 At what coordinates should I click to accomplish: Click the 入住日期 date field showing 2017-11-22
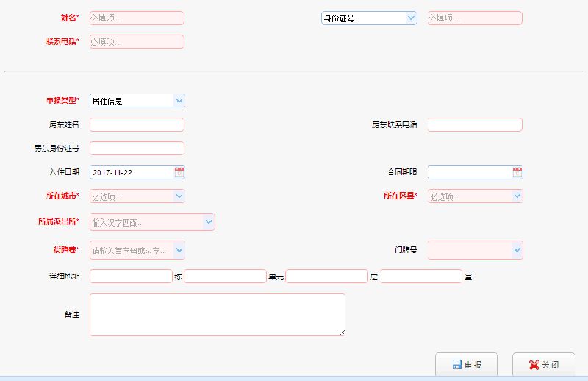(131, 172)
